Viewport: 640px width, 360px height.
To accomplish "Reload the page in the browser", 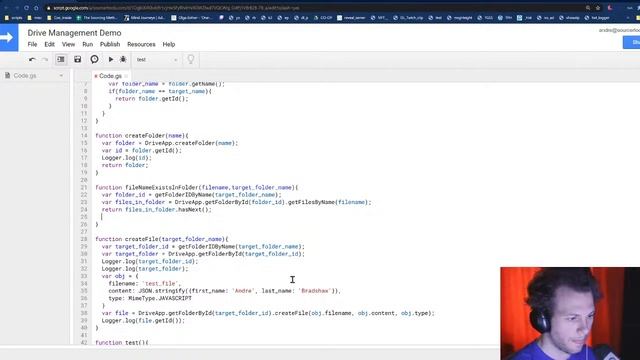I will (x=26, y=8).
